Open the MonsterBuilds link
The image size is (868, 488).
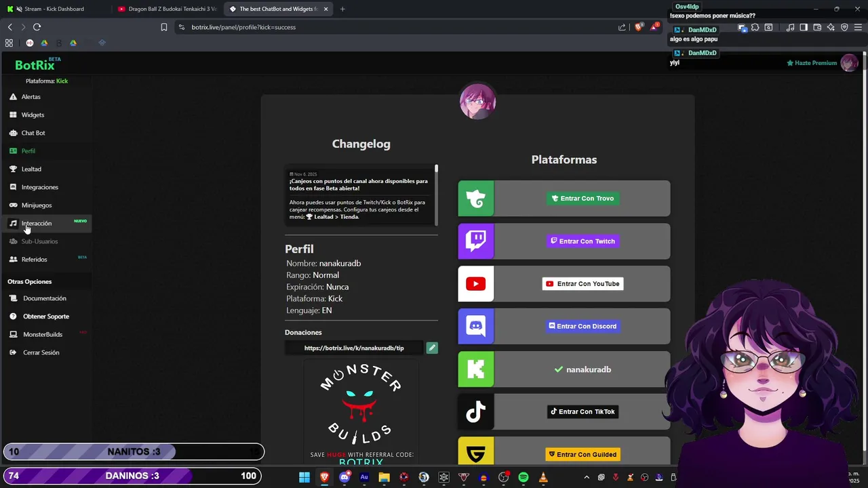click(43, 335)
